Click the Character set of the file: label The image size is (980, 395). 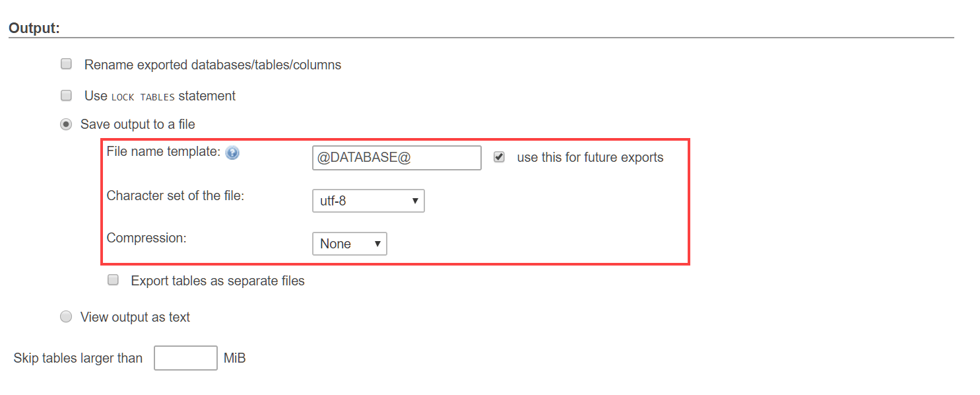click(176, 196)
